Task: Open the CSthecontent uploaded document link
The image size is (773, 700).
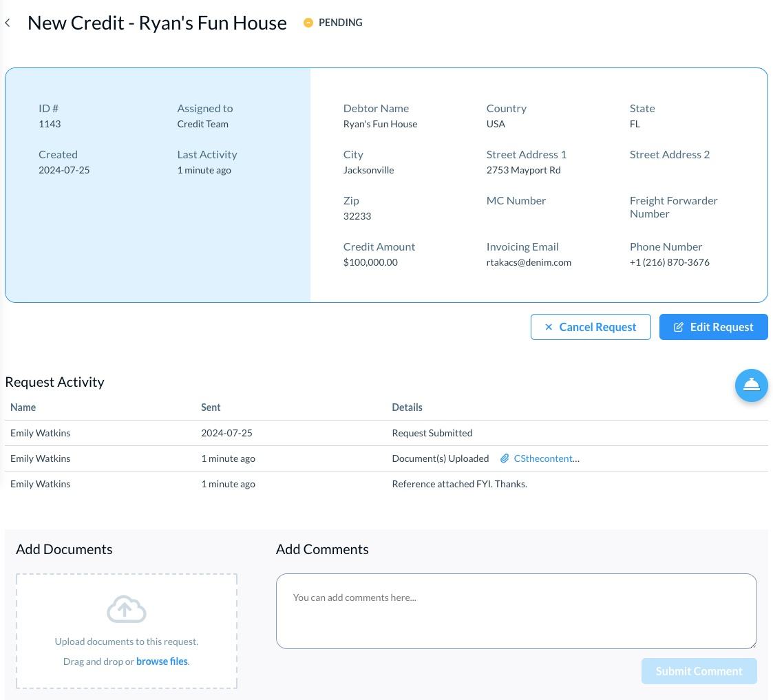Action: click(x=546, y=458)
